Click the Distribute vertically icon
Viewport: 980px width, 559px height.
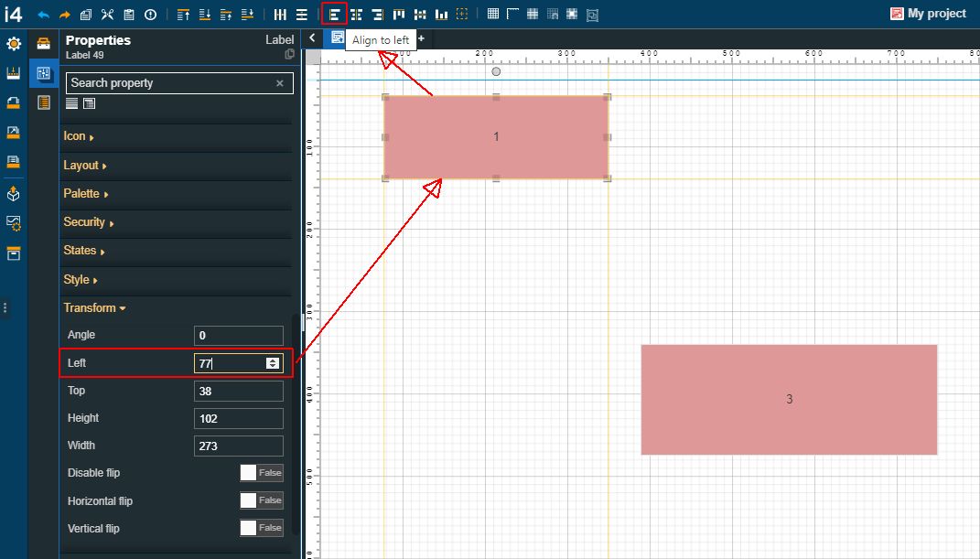(x=302, y=15)
